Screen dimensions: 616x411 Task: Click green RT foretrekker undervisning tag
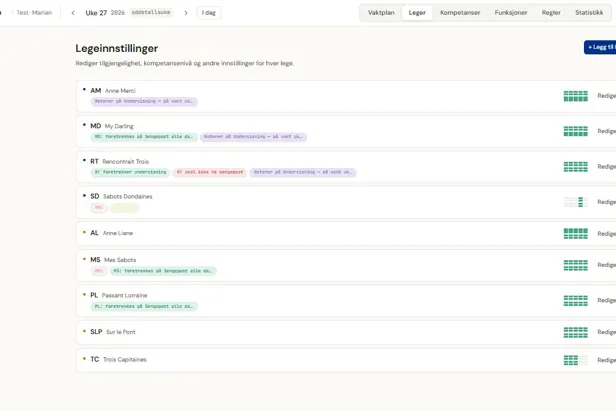(x=130, y=172)
